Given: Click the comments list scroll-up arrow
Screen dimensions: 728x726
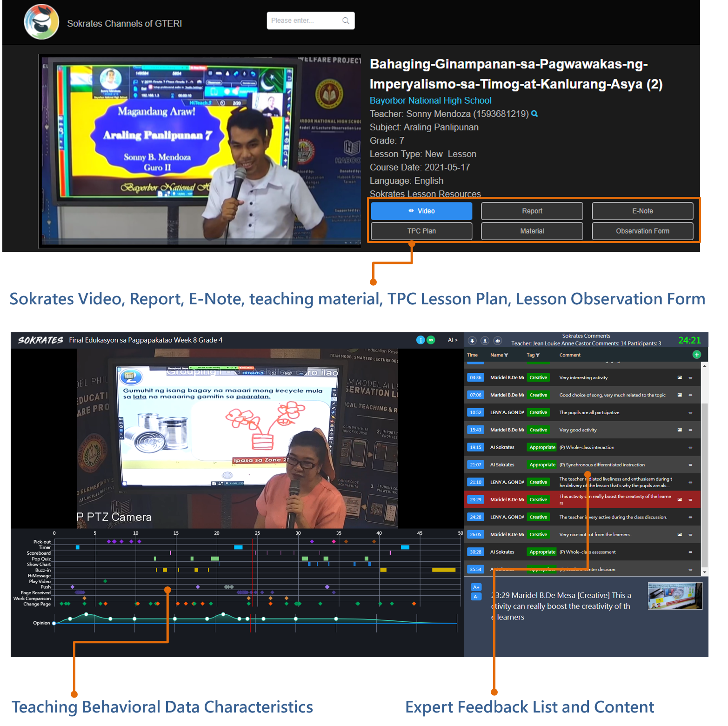Looking at the screenshot, I should 704,366.
